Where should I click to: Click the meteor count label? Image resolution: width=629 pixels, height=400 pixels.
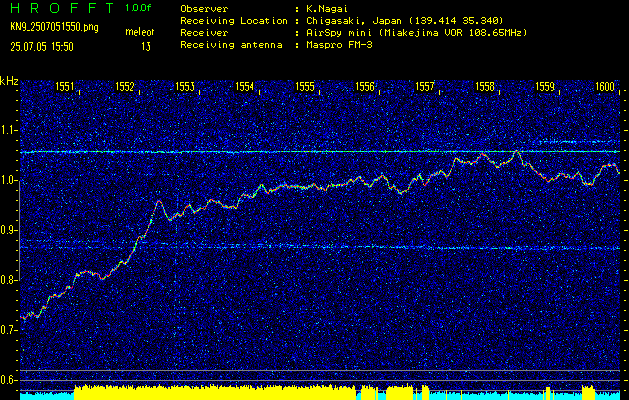coord(140,32)
